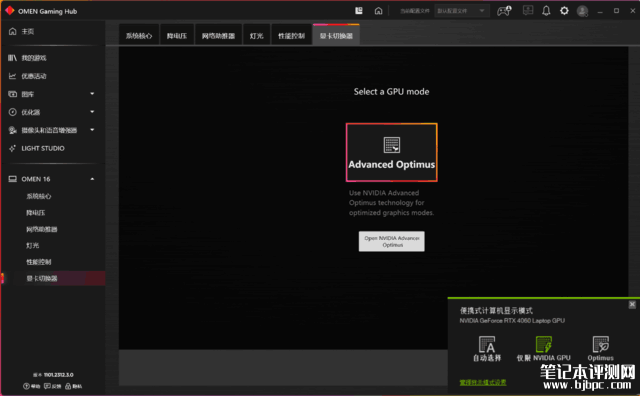640x396 pixels.
Task: Close the NVIDIA display mode popup
Action: click(632, 305)
